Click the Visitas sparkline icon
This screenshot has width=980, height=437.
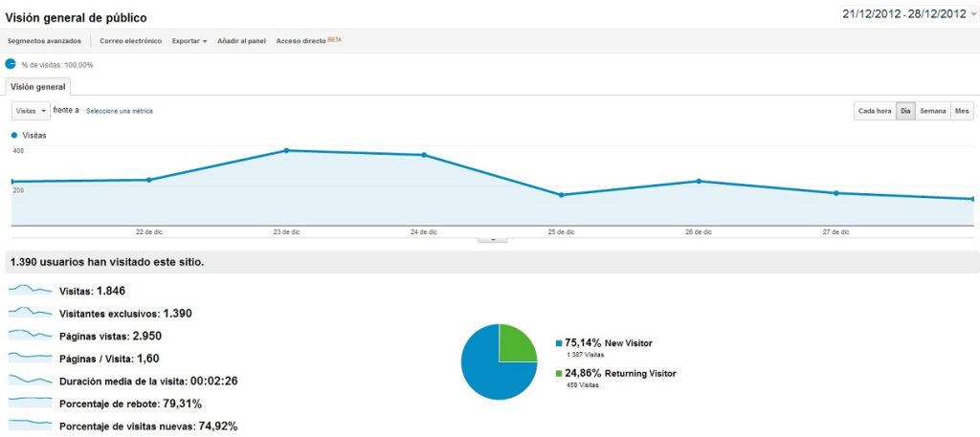click(30, 290)
